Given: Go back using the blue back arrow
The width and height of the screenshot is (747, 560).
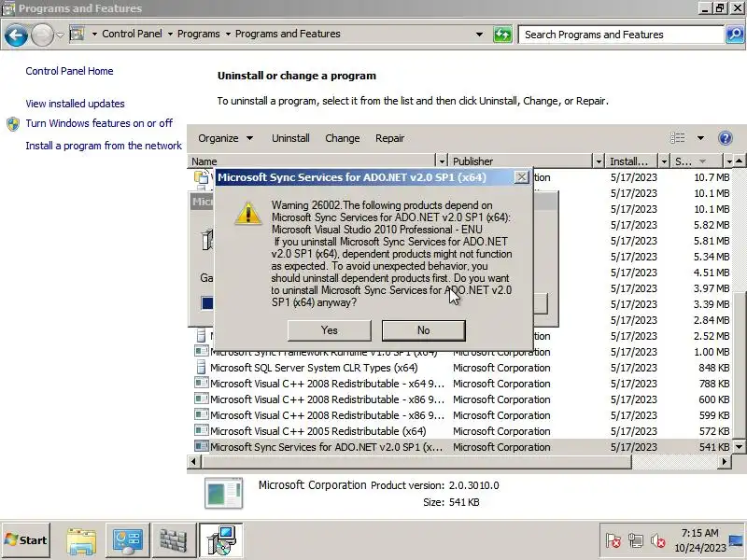Looking at the screenshot, I should (16, 35).
